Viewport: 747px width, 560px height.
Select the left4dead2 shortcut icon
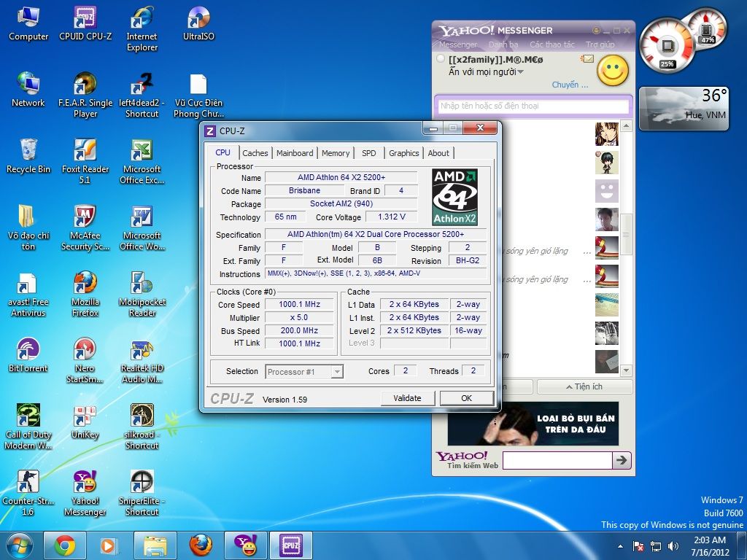[x=142, y=95]
